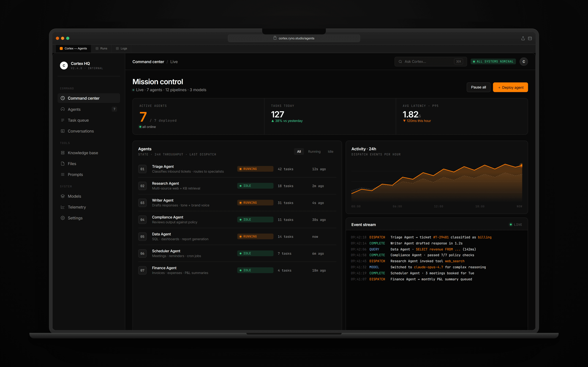Filter agents list to Idle
588x367 pixels.
pyautogui.click(x=330, y=151)
